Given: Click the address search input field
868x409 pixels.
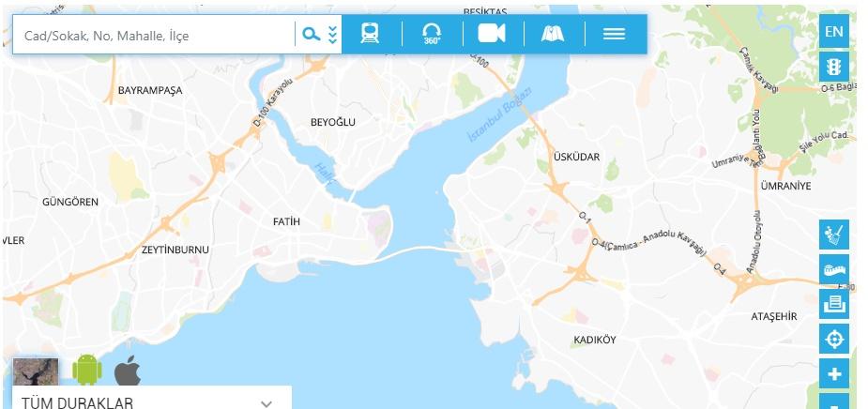Looking at the screenshot, I should [154, 36].
